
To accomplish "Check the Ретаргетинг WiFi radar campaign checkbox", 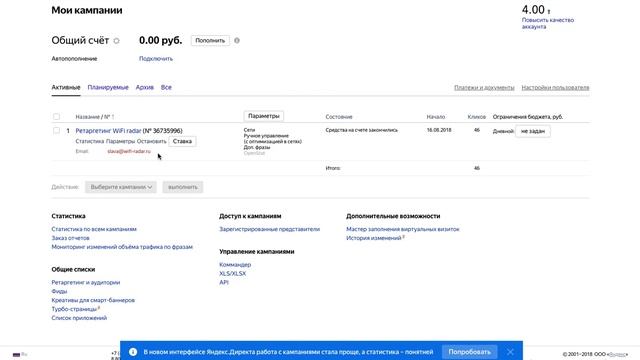I will 56,131.
